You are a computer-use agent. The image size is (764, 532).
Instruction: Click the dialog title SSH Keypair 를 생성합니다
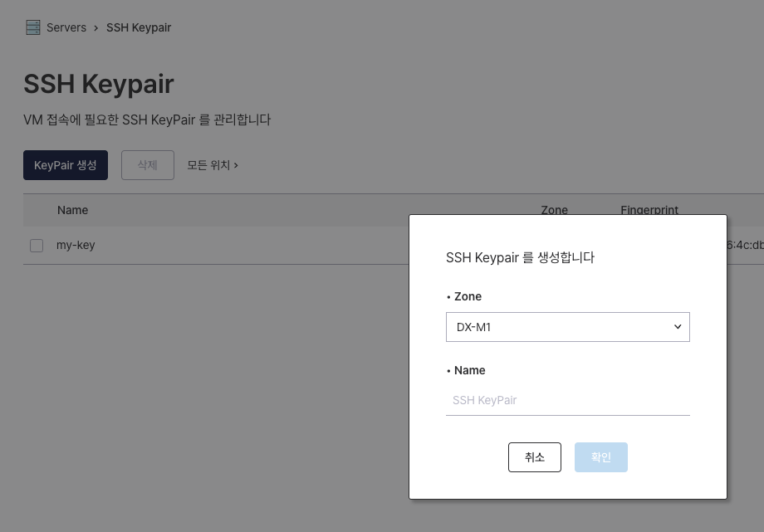(519, 257)
